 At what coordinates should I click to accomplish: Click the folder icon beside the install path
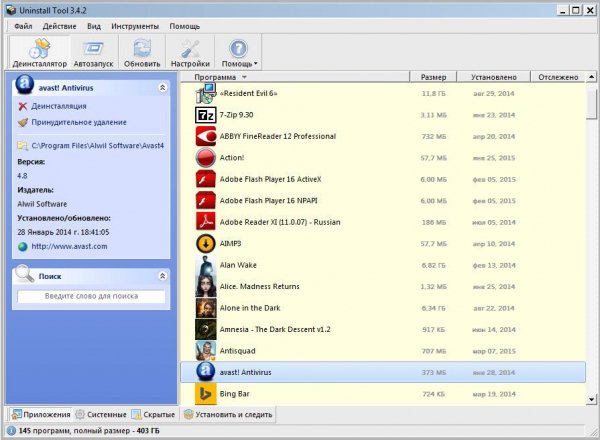point(23,146)
